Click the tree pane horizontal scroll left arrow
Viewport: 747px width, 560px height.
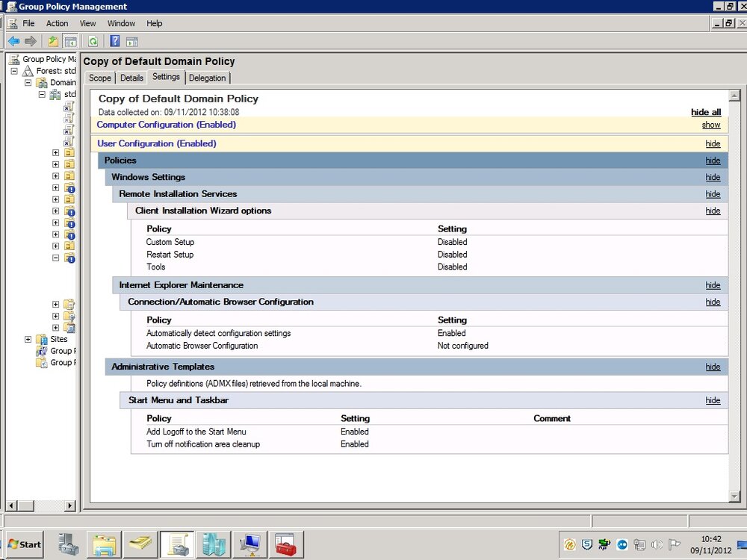[x=13, y=505]
